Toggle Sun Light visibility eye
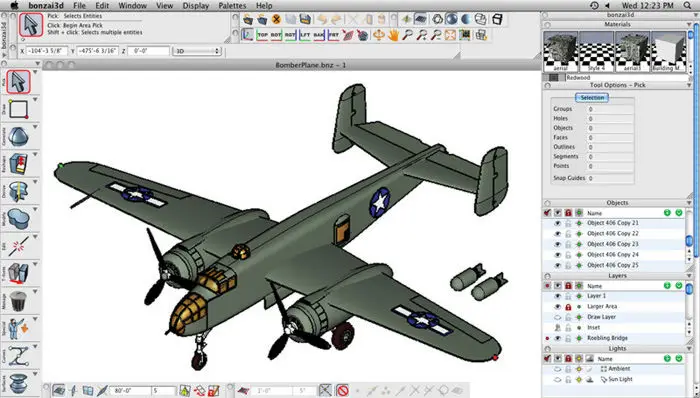 click(558, 380)
